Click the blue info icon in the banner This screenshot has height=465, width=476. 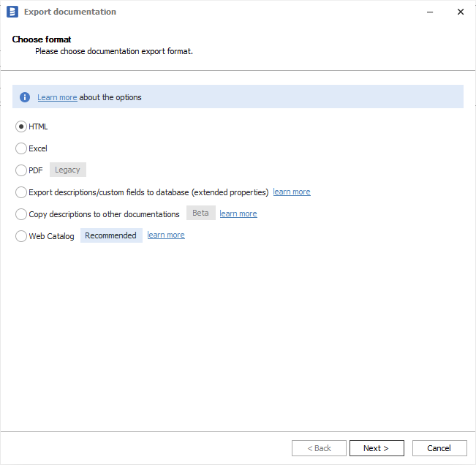tap(25, 97)
